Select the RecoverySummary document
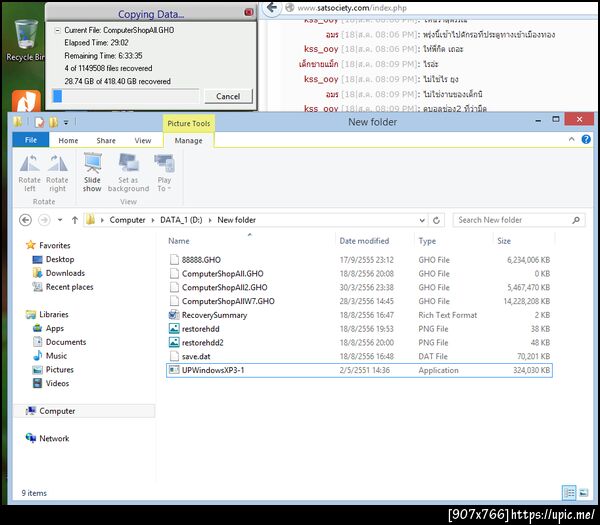Image resolution: width=600 pixels, height=525 pixels. pyautogui.click(x=359, y=315)
